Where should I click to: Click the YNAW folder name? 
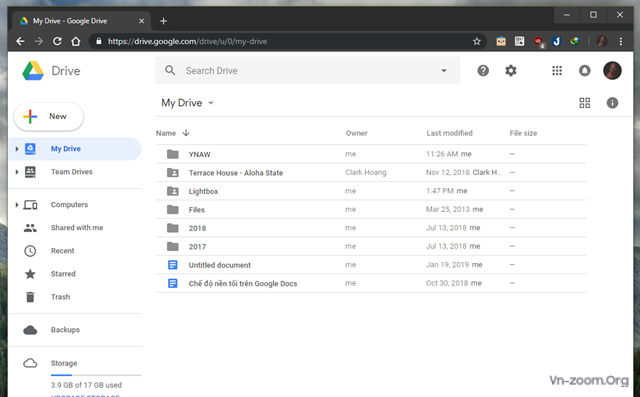[200, 154]
